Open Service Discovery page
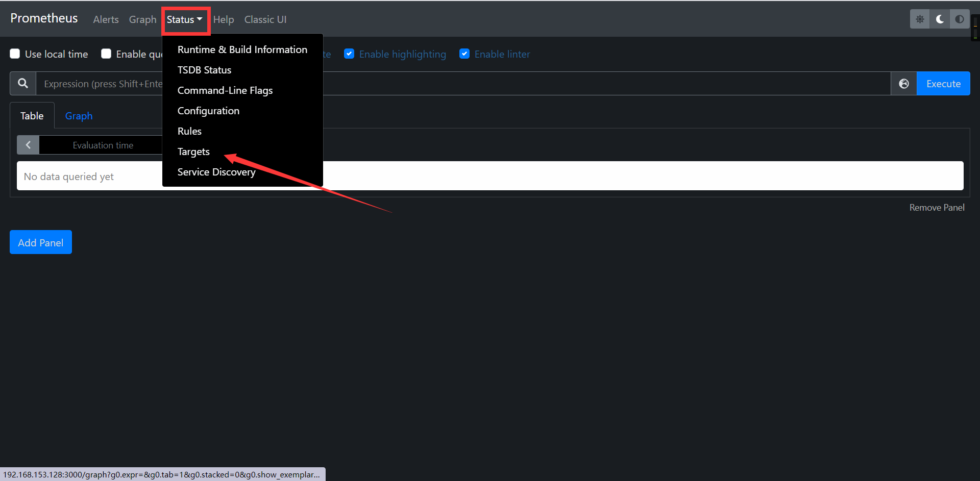Screen dimensions: 980x481 click(242, 172)
